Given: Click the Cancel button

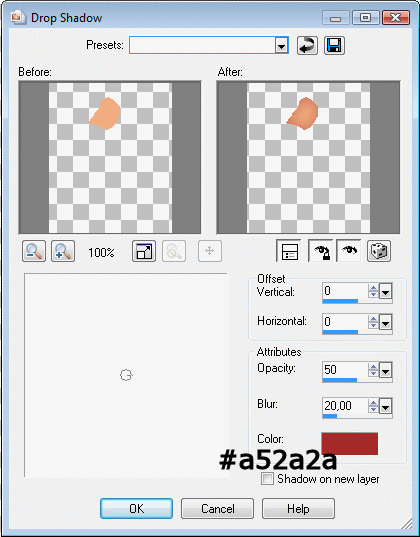Looking at the screenshot, I should [x=218, y=509].
